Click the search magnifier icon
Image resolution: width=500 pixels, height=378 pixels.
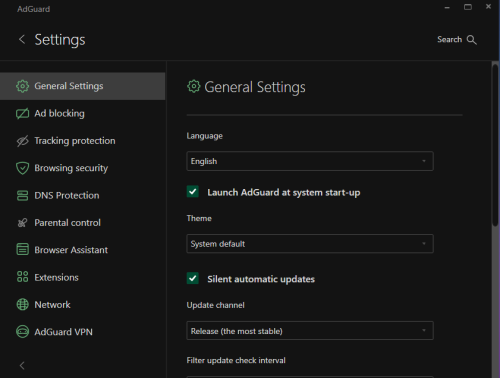pos(471,40)
